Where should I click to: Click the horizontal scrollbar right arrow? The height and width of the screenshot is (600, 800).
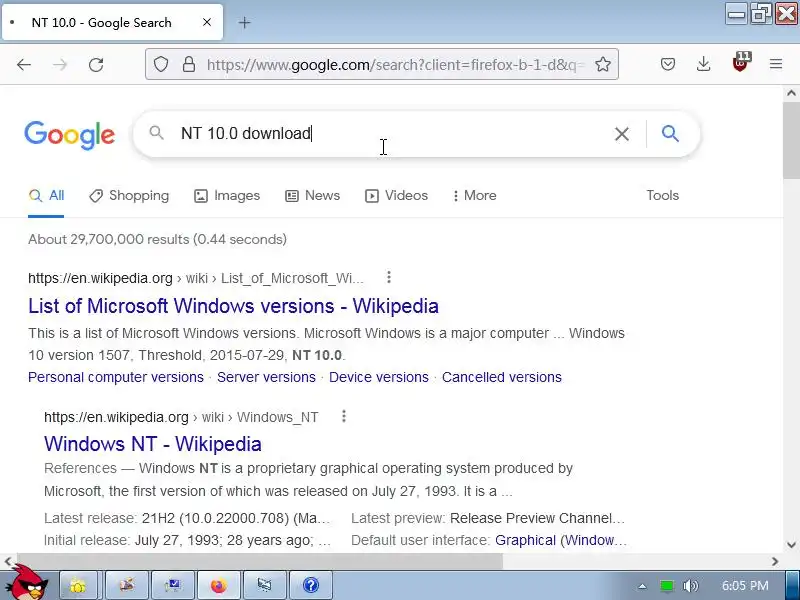776,562
